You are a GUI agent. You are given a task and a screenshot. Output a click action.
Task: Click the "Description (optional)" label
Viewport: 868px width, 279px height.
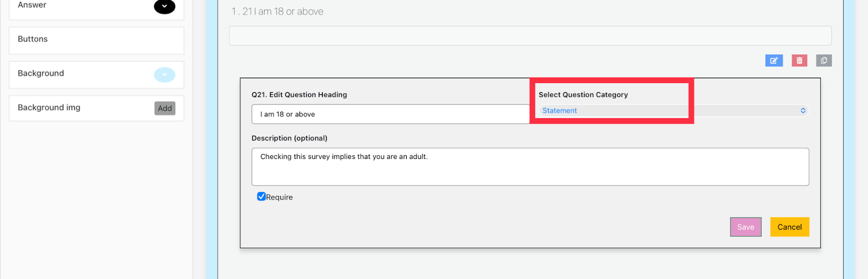point(289,138)
